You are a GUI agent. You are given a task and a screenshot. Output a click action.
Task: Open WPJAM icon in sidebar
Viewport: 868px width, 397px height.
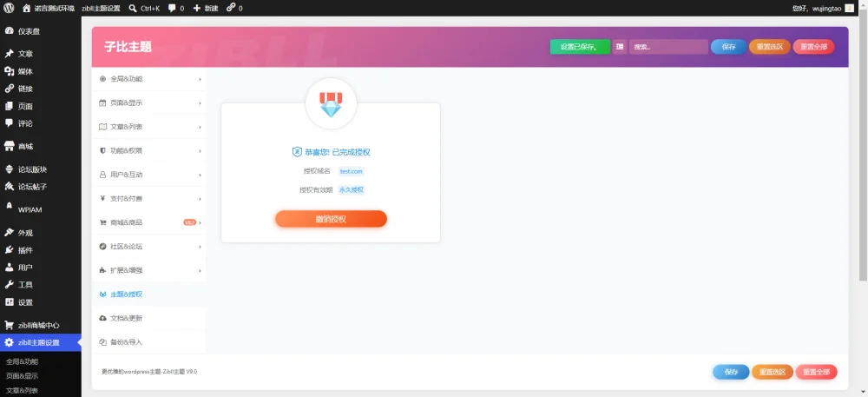coord(9,205)
